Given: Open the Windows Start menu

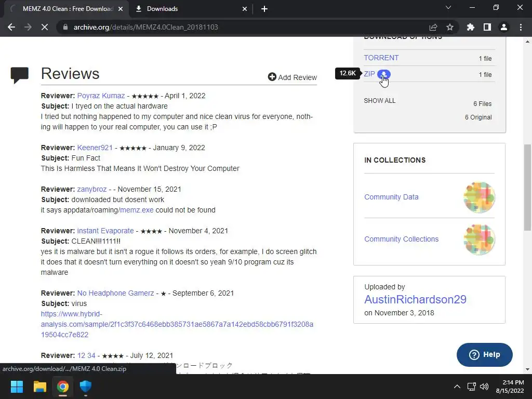Looking at the screenshot, I should (x=17, y=387).
